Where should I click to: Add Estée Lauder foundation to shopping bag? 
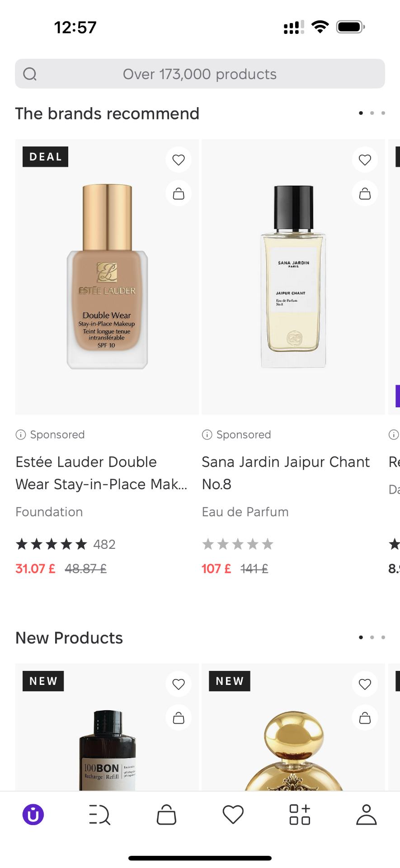pos(179,193)
